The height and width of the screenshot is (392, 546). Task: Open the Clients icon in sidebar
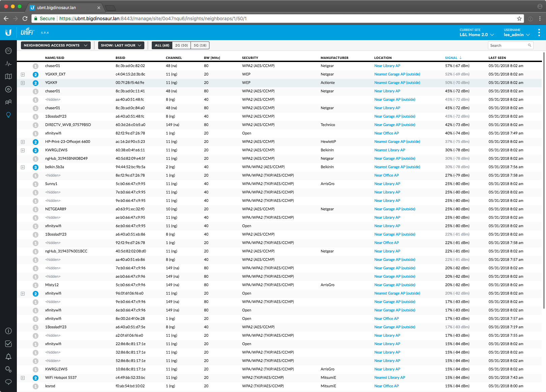pos(8,102)
